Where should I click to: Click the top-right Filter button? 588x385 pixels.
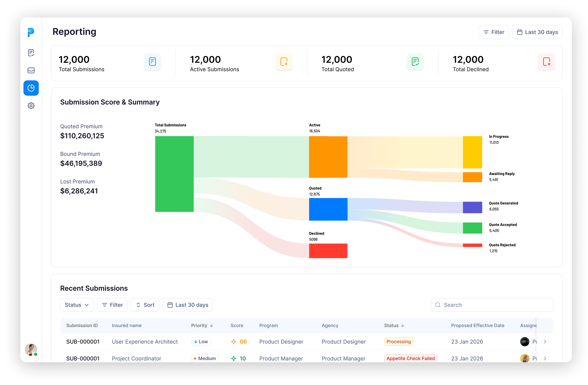tap(493, 32)
